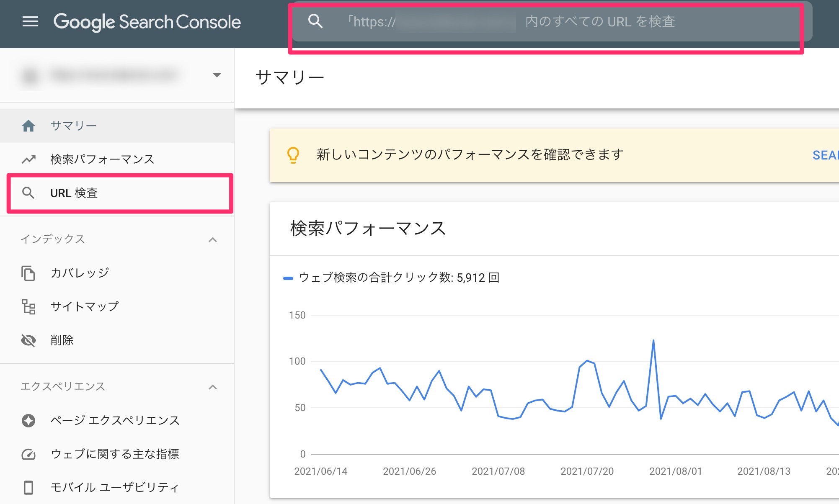The image size is (839, 504).
Task: Select サマリー in the sidebar
Action: (x=117, y=126)
